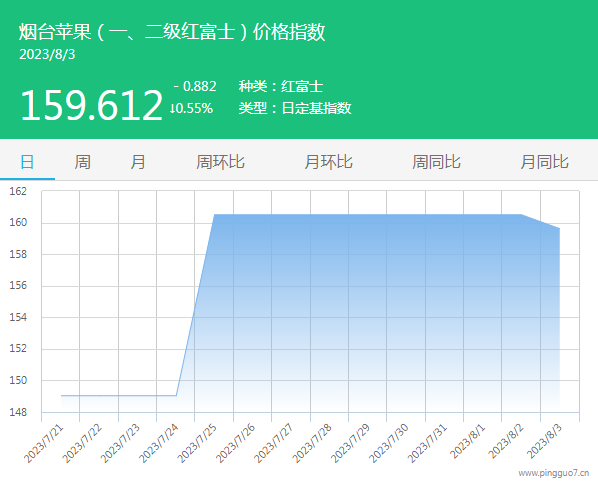
Task: Show the 周环比 comparison tab
Action: tap(220, 162)
